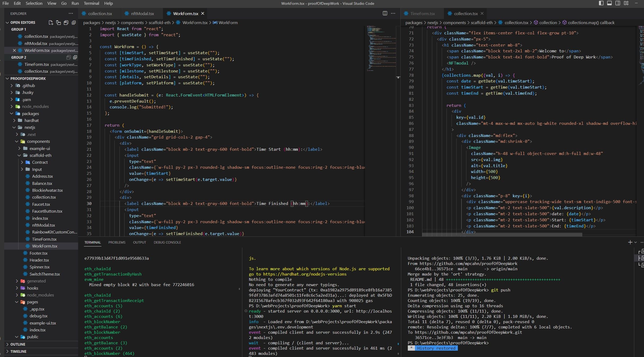Toggle the PROBLEMS tab in bottom panel
Viewport: 644px width, 357px height.
click(117, 242)
